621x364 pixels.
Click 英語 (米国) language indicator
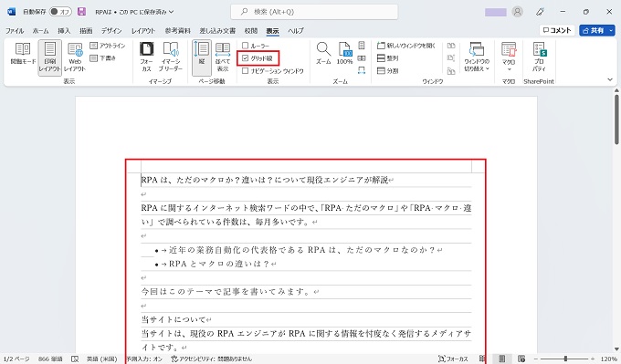pyautogui.click(x=101, y=359)
